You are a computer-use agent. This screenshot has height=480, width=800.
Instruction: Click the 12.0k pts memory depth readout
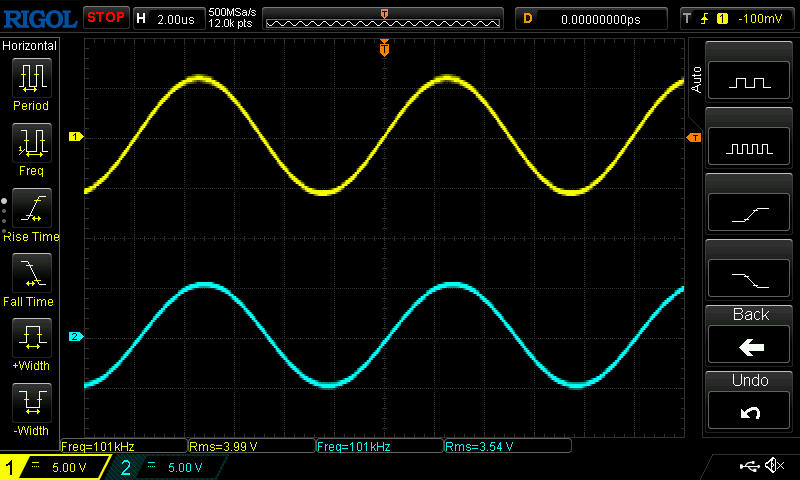click(x=231, y=23)
